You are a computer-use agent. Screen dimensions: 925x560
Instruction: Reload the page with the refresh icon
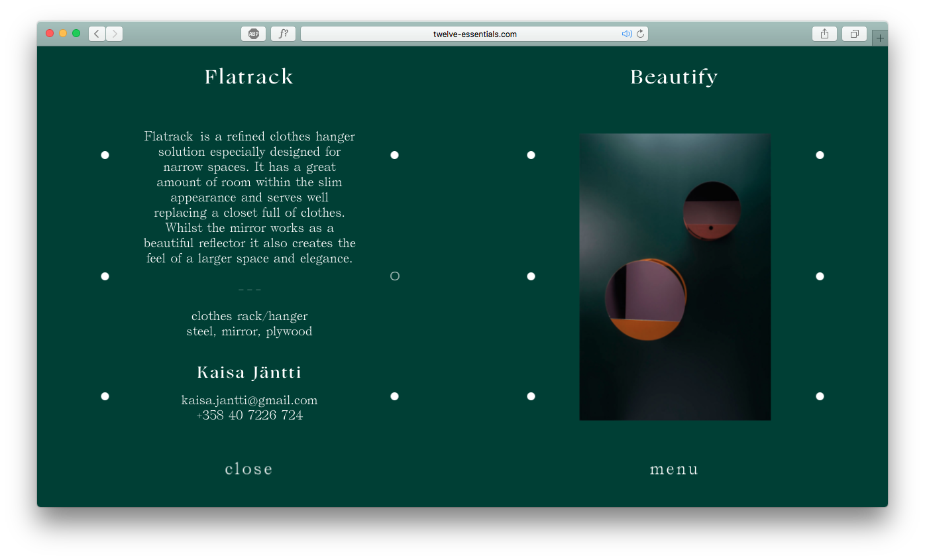(640, 34)
